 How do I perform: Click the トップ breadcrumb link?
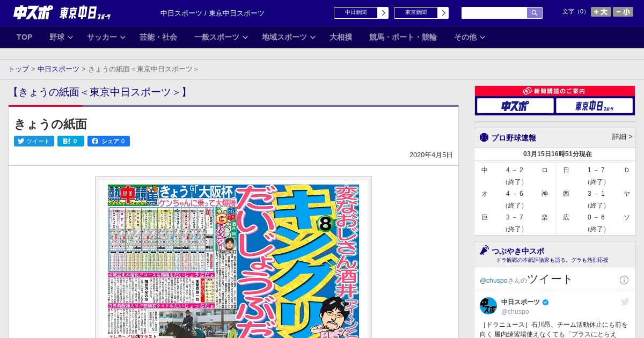tap(19, 69)
